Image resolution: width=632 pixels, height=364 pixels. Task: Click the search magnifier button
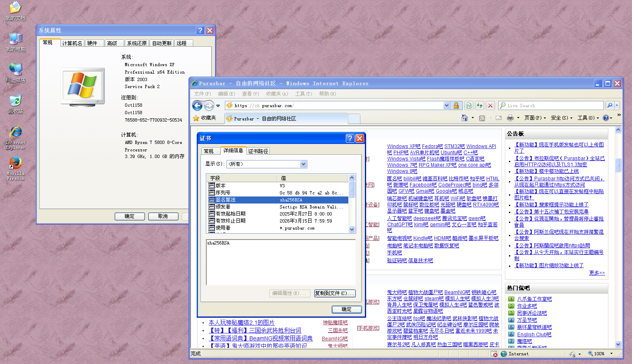pyautogui.click(x=609, y=105)
